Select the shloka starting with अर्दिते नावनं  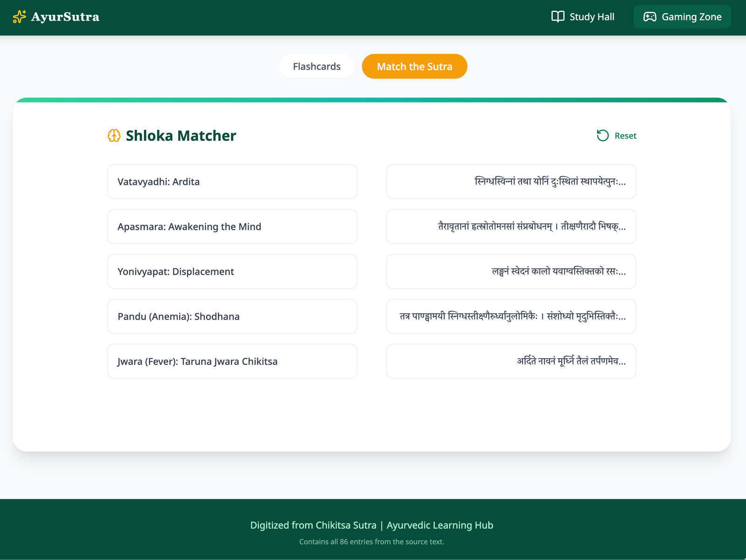click(511, 361)
